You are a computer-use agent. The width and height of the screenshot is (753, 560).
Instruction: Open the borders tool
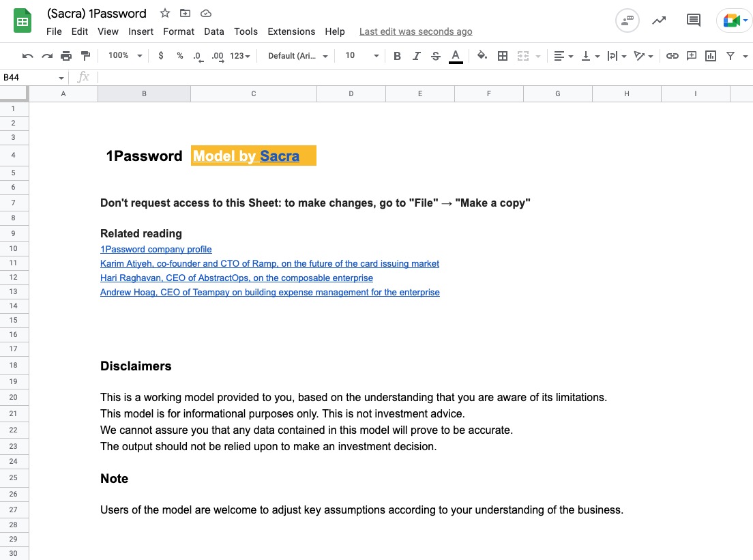pos(502,56)
